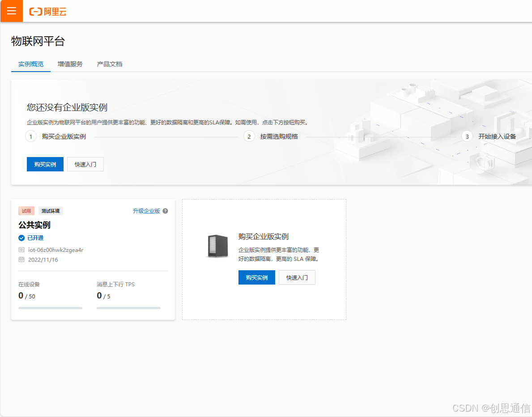Click the 升级企业版 link
The height and width of the screenshot is (417, 532).
[x=146, y=211]
